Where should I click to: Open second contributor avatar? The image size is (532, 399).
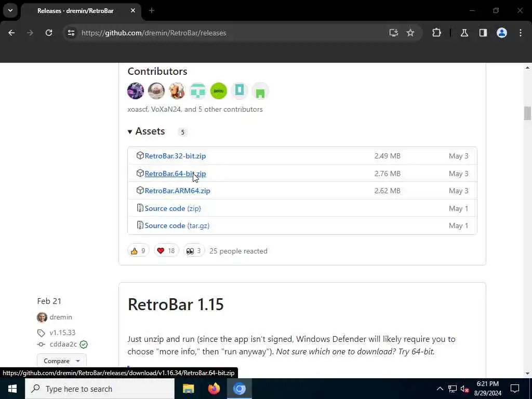click(156, 91)
